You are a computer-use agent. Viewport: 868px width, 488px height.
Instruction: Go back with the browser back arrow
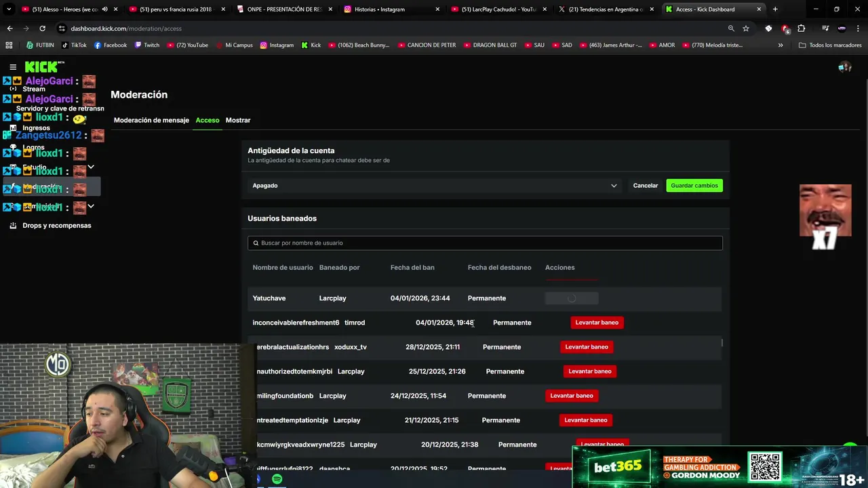tap(9, 28)
